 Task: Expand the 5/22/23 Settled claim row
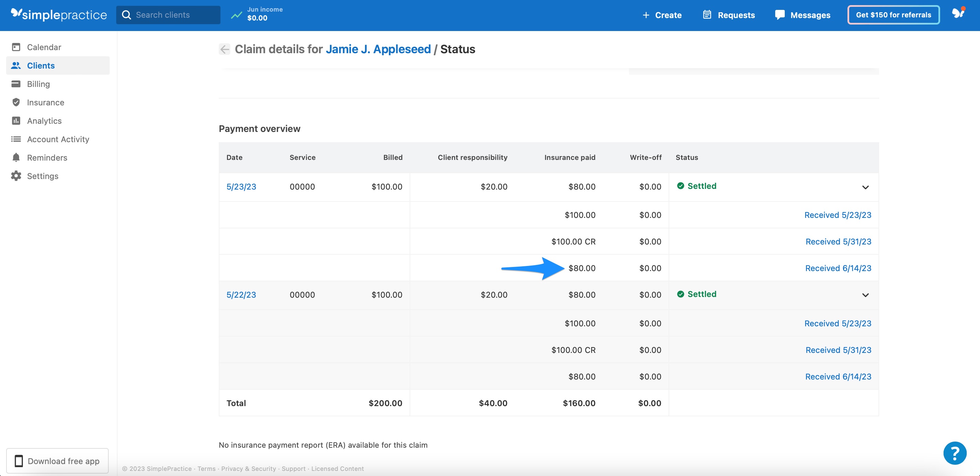tap(865, 295)
